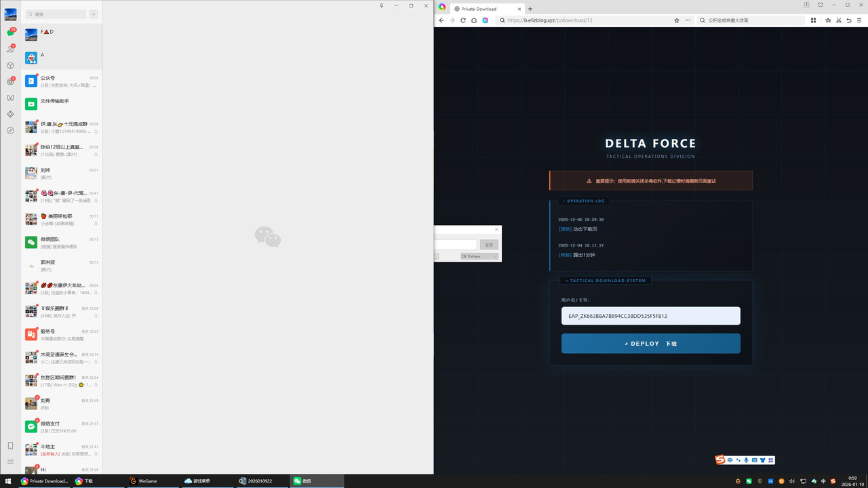Open the 美丽呼包鄂 chat
Screen dimensions: 868x488
(x=62, y=219)
